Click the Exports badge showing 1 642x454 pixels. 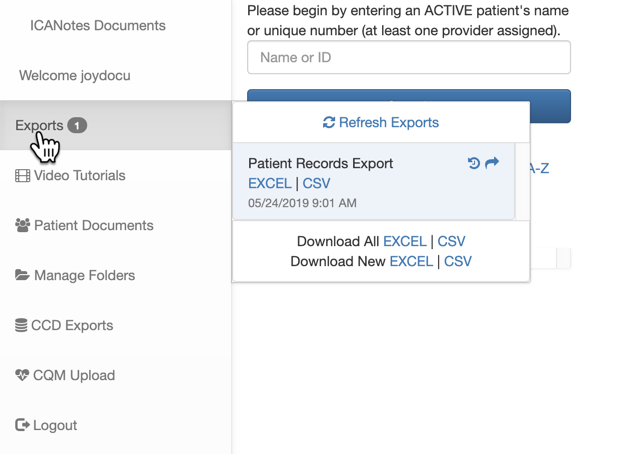78,126
